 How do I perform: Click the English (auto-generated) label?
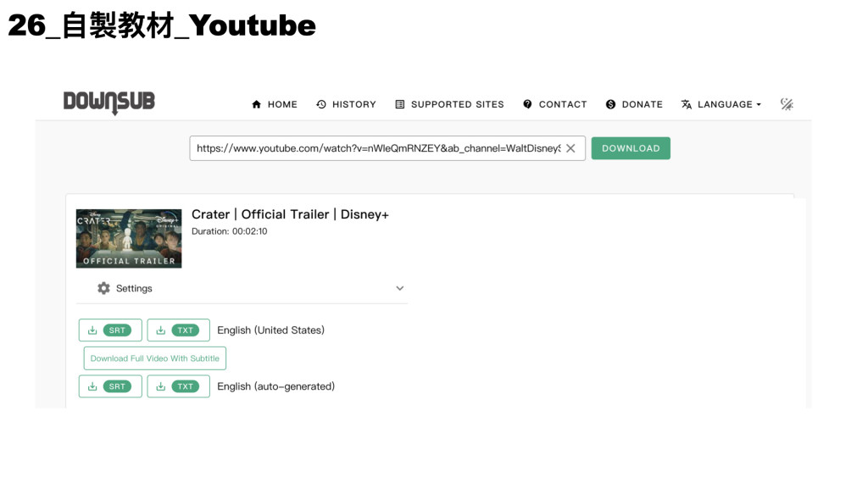pyautogui.click(x=275, y=386)
